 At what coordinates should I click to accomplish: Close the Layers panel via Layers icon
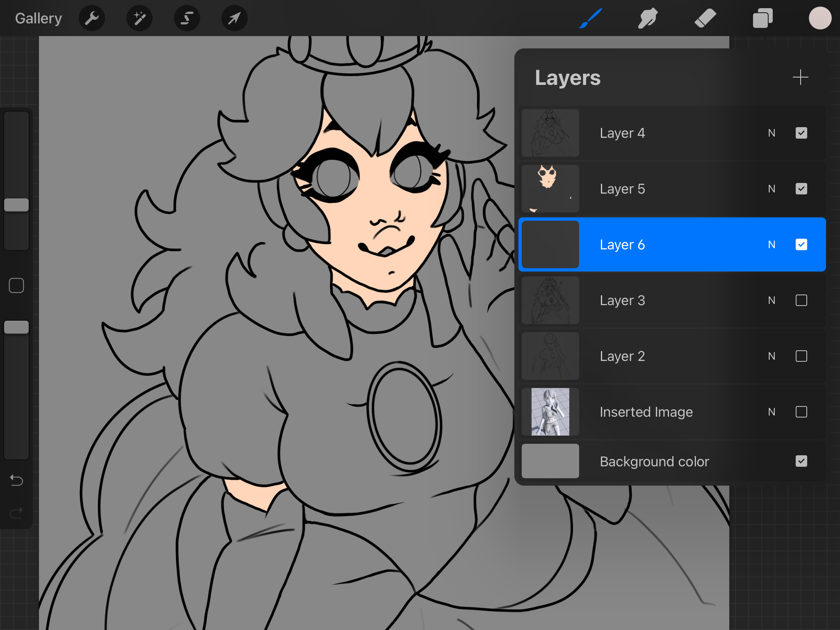(763, 18)
